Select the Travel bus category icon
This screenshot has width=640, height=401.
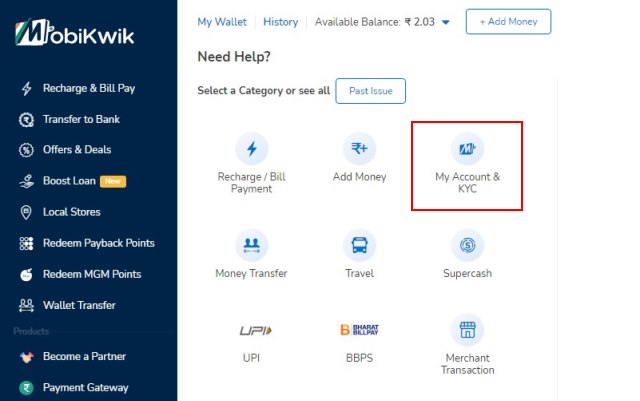tap(359, 245)
